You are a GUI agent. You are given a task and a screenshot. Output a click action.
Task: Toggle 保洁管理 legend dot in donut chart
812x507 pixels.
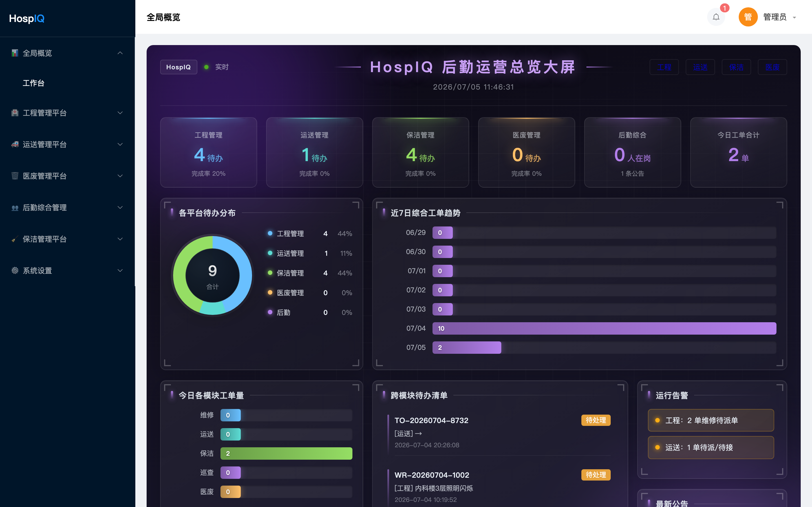click(x=270, y=273)
